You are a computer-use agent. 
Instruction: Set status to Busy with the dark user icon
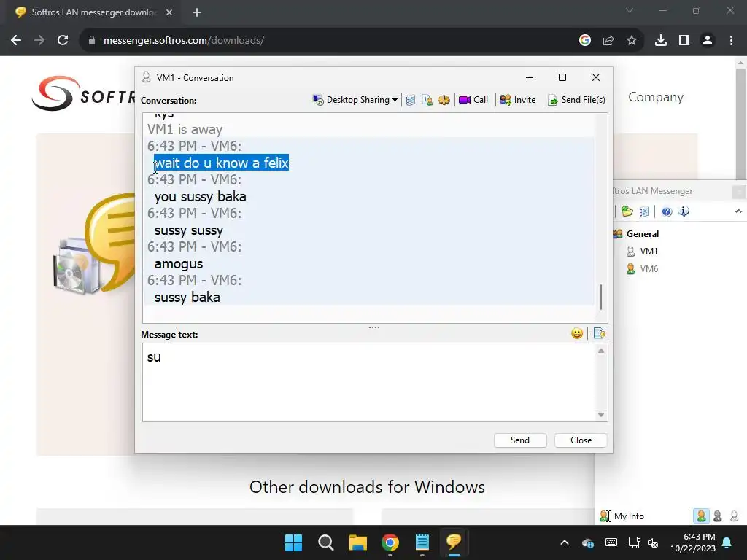pyautogui.click(x=718, y=516)
